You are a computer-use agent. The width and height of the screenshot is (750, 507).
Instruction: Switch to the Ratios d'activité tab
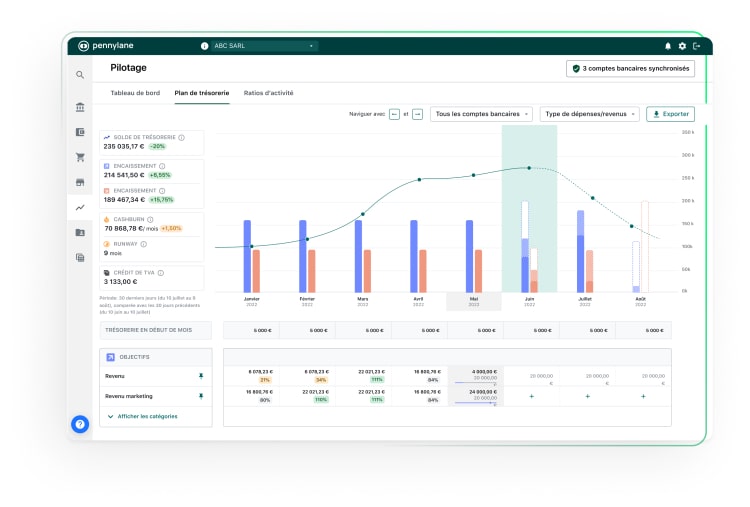click(x=269, y=92)
